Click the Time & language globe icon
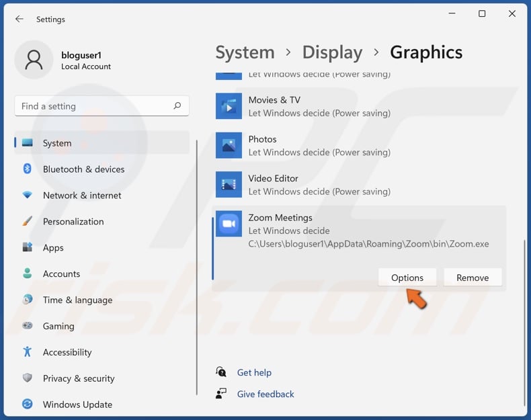Image resolution: width=531 pixels, height=420 pixels. (27, 299)
